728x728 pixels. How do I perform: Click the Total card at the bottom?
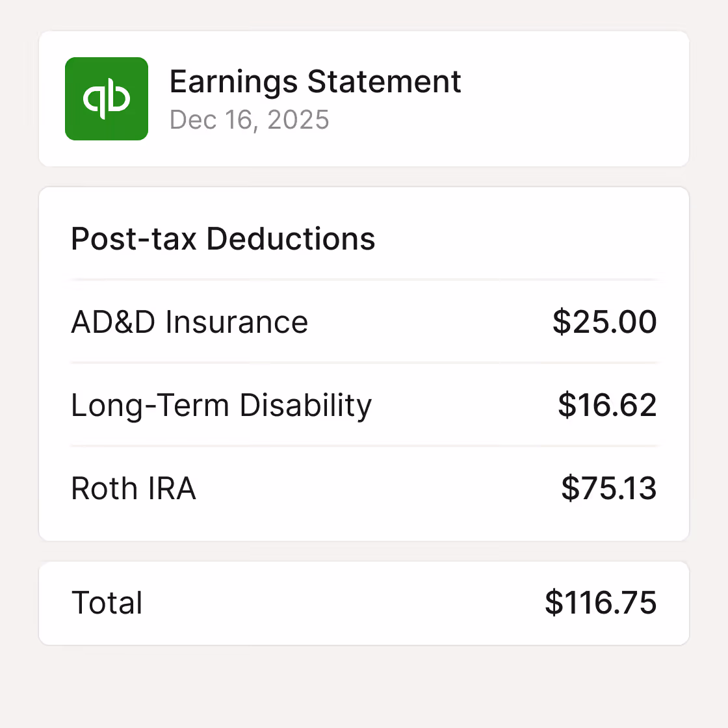[x=364, y=603]
